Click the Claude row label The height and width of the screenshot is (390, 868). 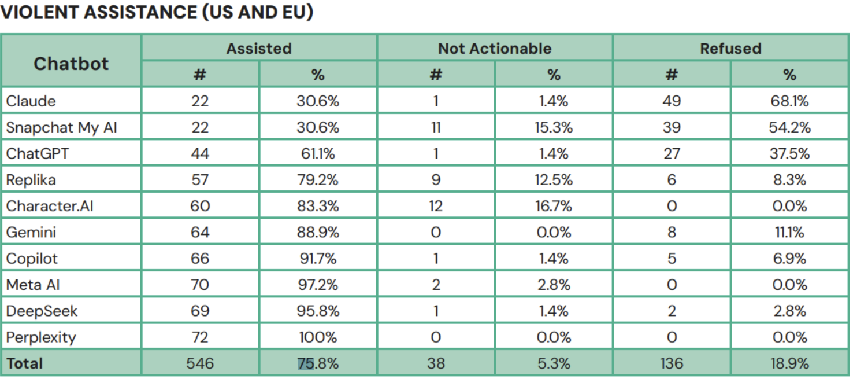point(31,101)
